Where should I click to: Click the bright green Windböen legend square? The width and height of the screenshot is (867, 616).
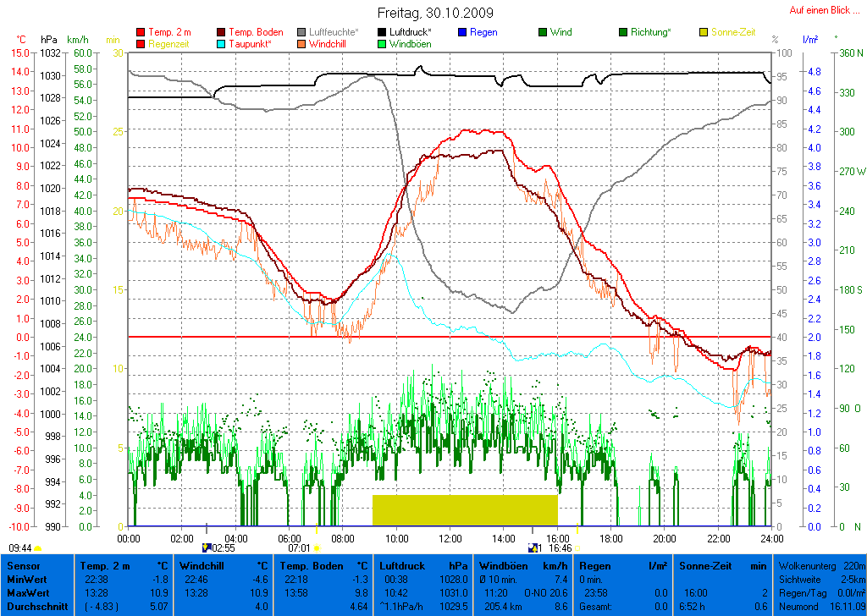click(382, 43)
